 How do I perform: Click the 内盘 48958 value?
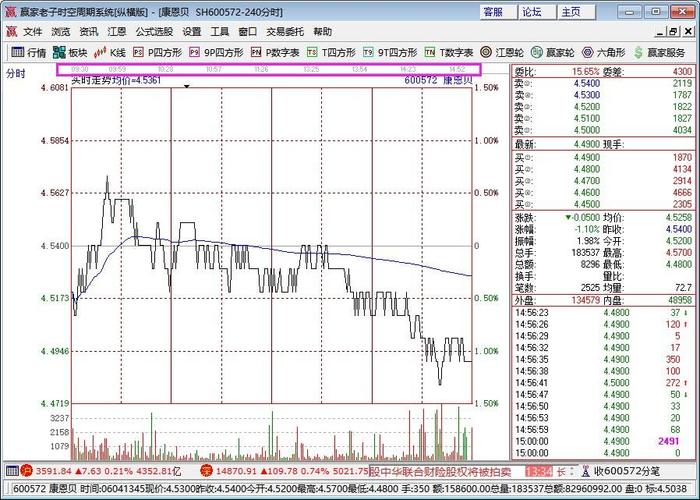[679, 300]
